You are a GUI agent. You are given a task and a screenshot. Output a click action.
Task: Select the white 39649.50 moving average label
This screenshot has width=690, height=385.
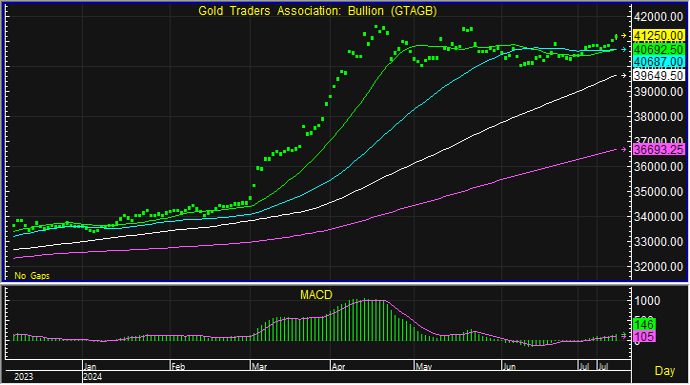(x=658, y=76)
